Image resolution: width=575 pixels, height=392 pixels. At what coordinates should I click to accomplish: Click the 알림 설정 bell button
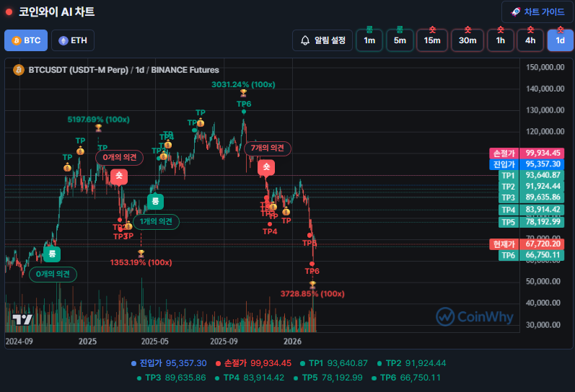pyautogui.click(x=322, y=40)
